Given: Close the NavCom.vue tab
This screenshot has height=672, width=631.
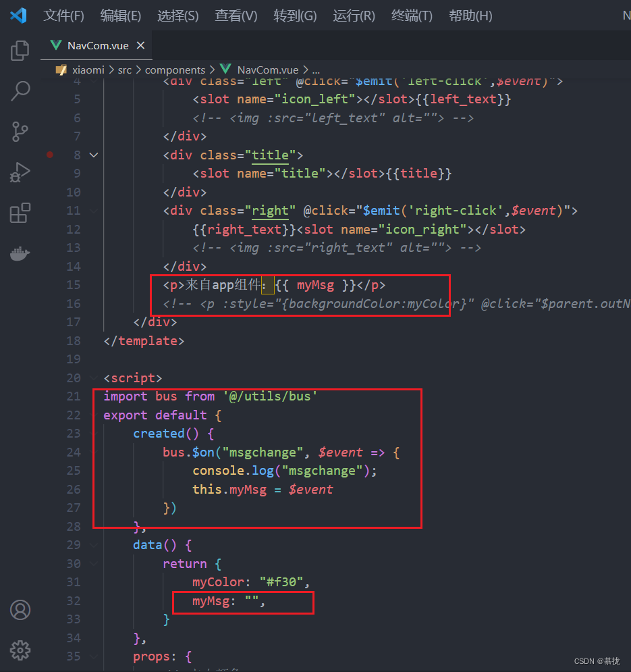Looking at the screenshot, I should point(140,45).
